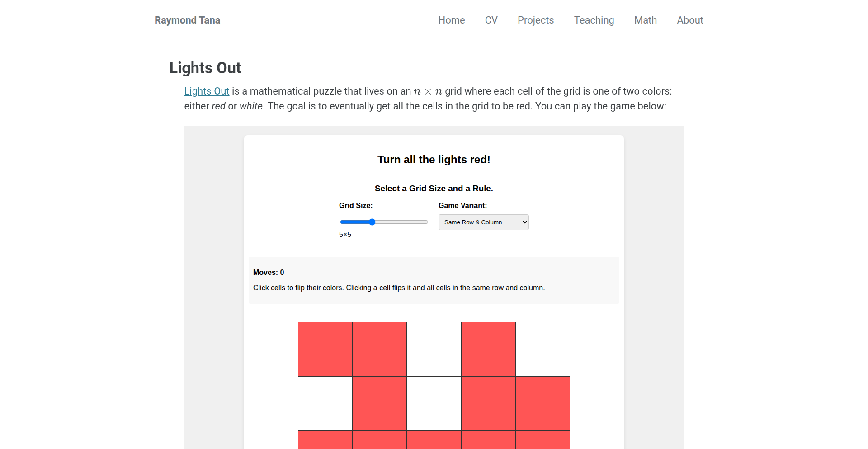
Task: Toggle the top-right white grid cell
Action: click(543, 349)
